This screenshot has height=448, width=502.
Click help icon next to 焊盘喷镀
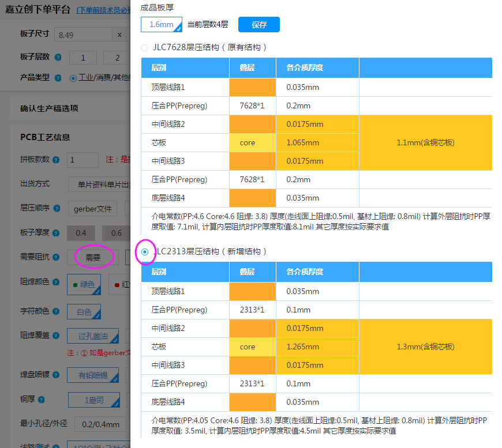point(58,375)
